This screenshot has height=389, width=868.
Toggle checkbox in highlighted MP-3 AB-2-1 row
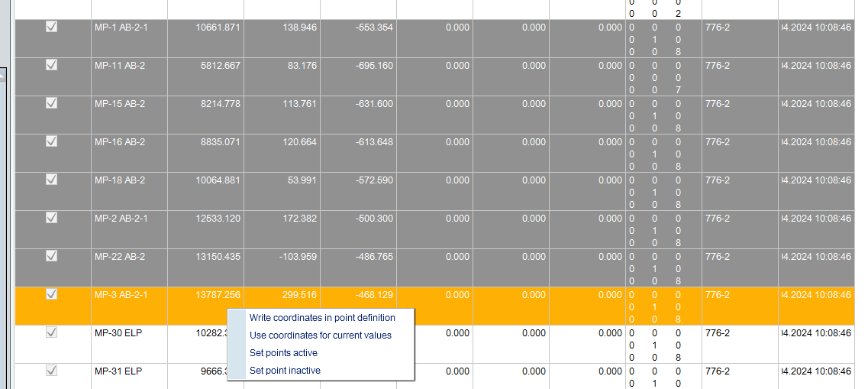(52, 294)
